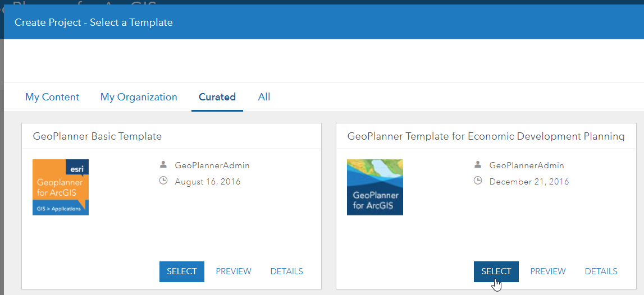Click the Economic Development Planning template thumbnail
Image resolution: width=644 pixels, height=295 pixels.
coord(375,187)
